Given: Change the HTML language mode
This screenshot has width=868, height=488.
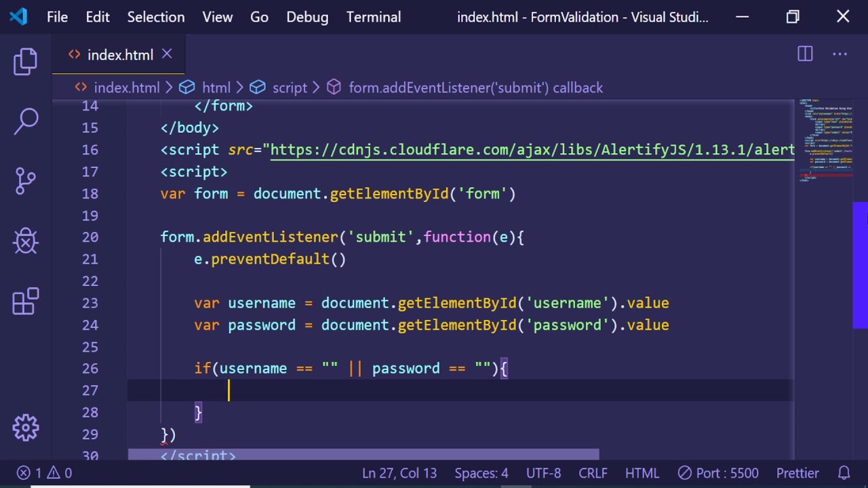Looking at the screenshot, I should (642, 473).
